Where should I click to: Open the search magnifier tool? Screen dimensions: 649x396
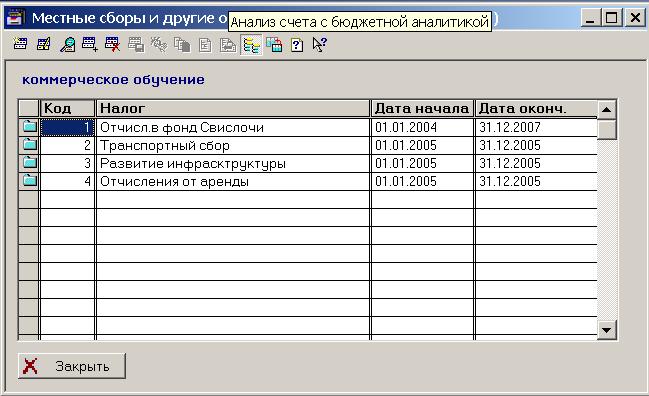67,44
